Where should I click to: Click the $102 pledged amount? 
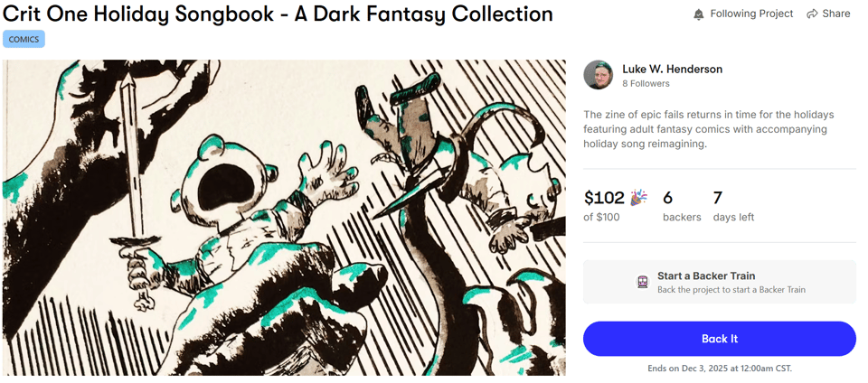(603, 198)
